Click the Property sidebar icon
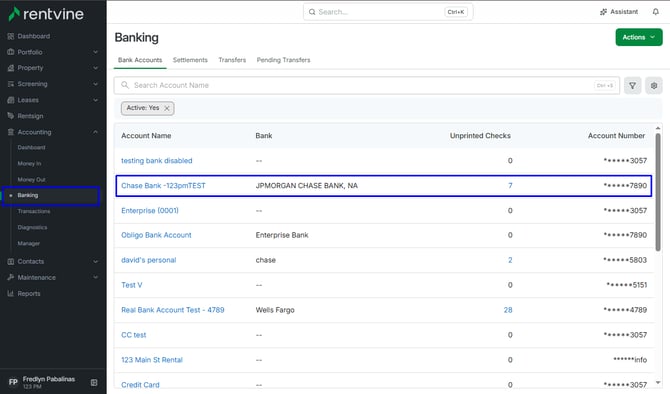This screenshot has width=670, height=394. 11,68
